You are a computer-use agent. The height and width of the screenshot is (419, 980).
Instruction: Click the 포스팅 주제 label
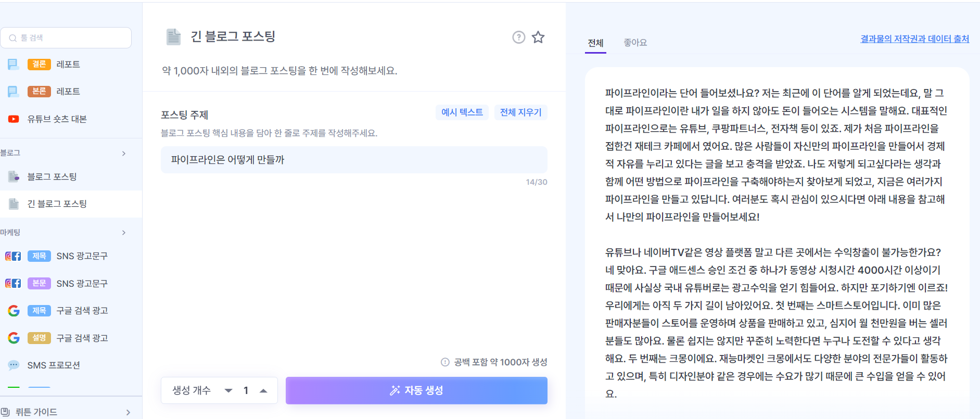[x=184, y=115]
